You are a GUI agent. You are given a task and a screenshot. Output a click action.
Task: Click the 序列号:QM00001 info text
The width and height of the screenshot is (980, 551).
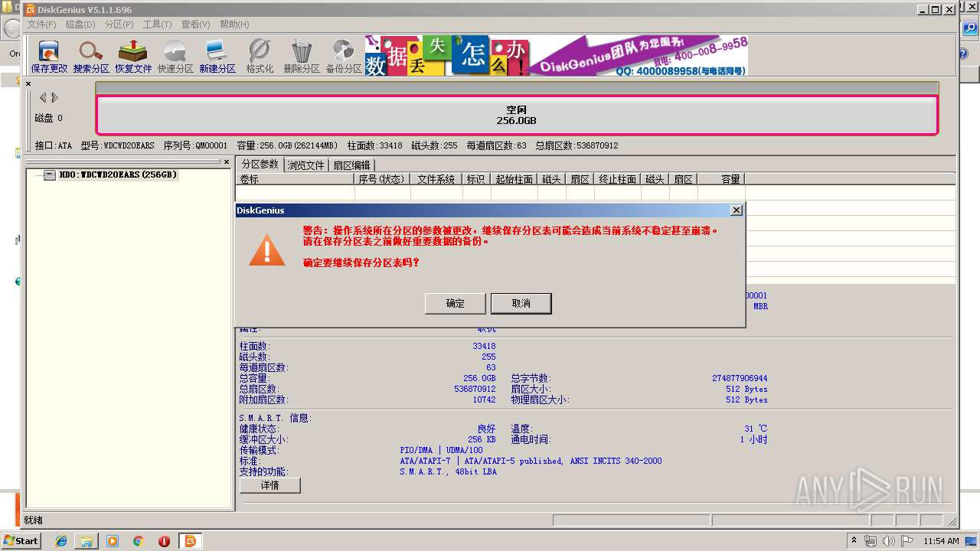(x=195, y=145)
